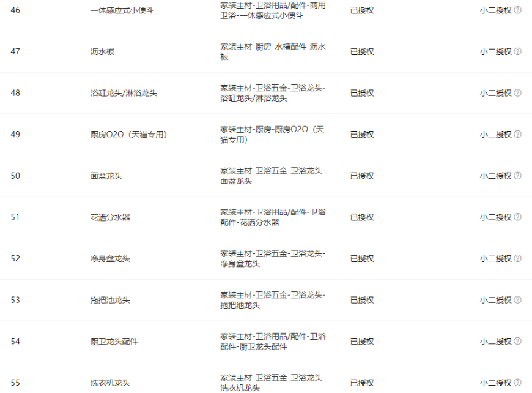Click the 已授权 status in row 49

pyautogui.click(x=362, y=134)
